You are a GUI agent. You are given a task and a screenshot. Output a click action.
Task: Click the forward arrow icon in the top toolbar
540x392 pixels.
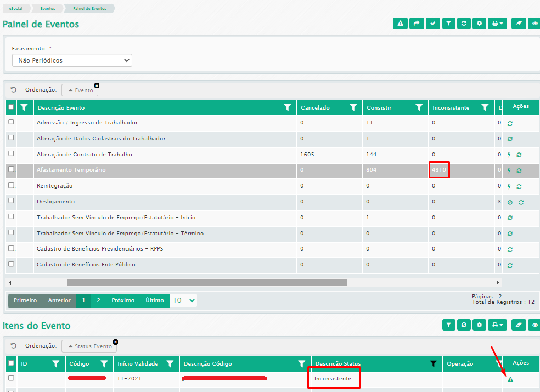pos(417,24)
